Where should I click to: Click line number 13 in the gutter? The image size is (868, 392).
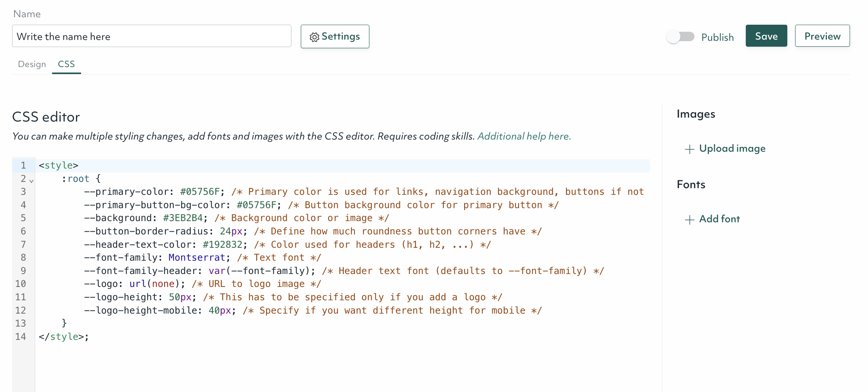(20, 323)
